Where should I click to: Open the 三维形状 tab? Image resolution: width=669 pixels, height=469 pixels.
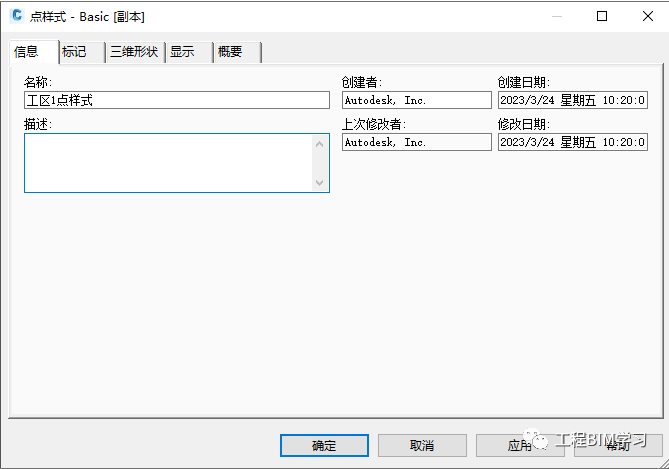pos(135,52)
